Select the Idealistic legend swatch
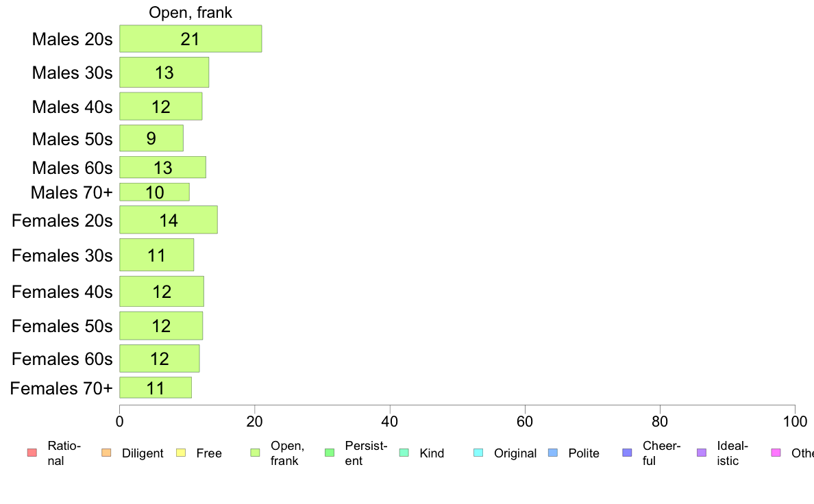814x504 pixels. pos(702,453)
